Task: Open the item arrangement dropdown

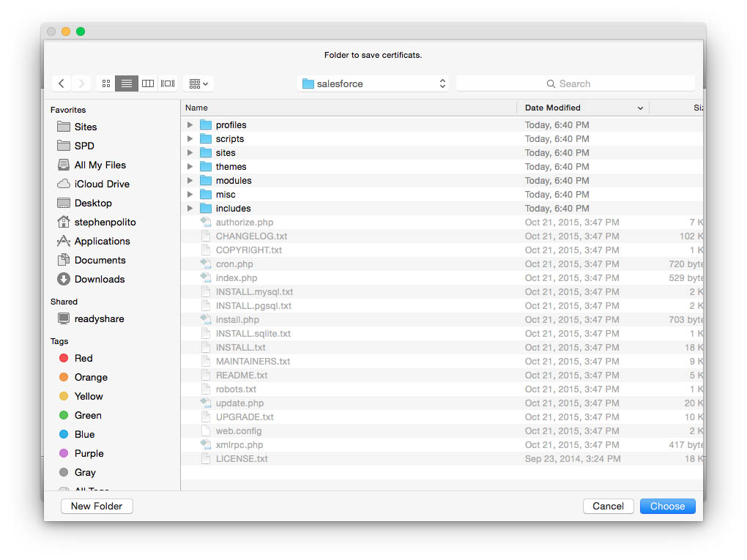Action: point(198,83)
